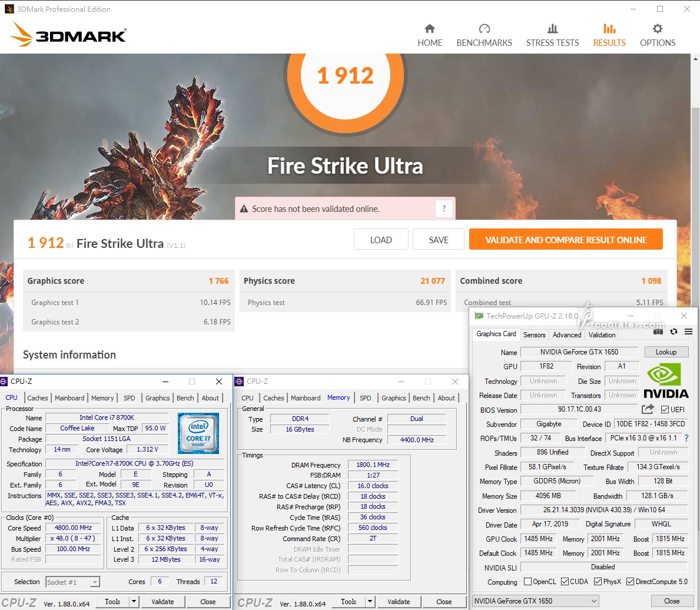Screen dimensions: 700x610
Task: Open the Socket #1 selection dropdown
Action: (73, 582)
